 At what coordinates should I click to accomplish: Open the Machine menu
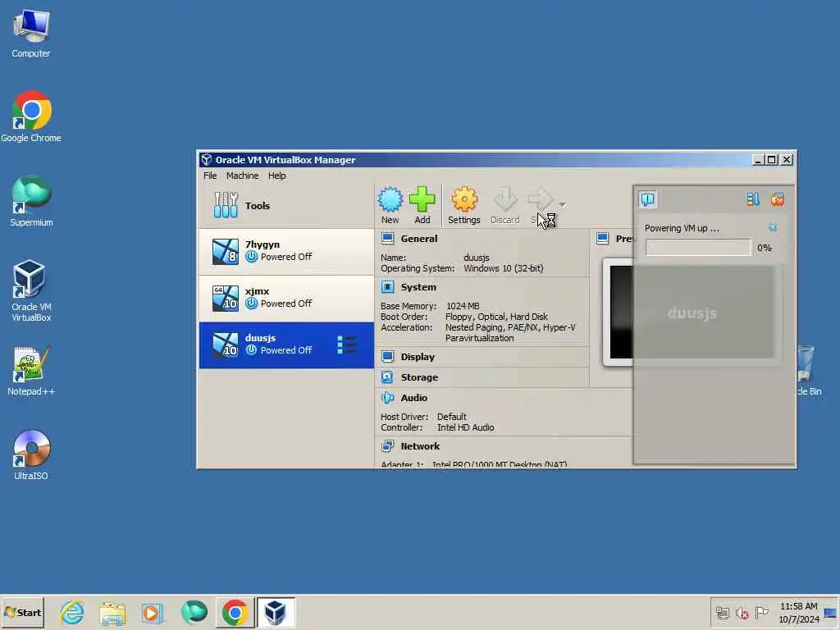242,176
